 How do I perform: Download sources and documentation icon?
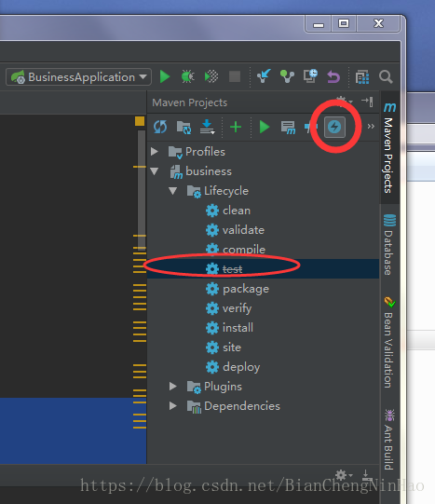[x=207, y=127]
